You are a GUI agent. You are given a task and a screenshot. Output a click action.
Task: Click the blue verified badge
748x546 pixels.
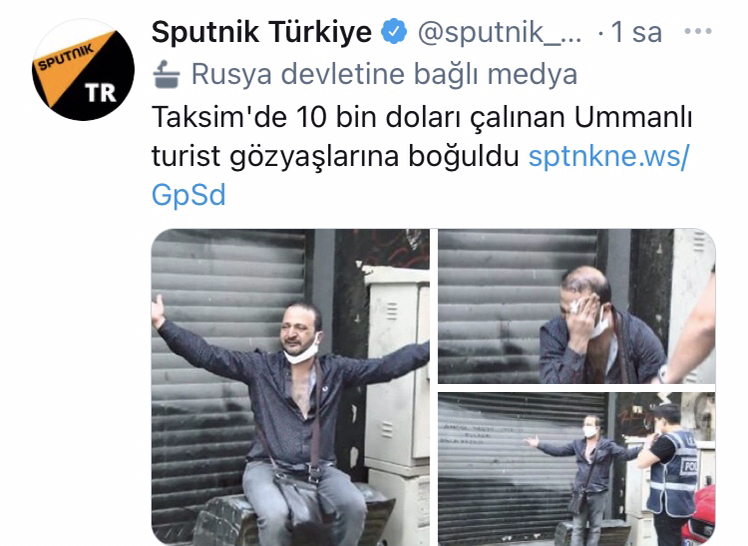coord(394,32)
